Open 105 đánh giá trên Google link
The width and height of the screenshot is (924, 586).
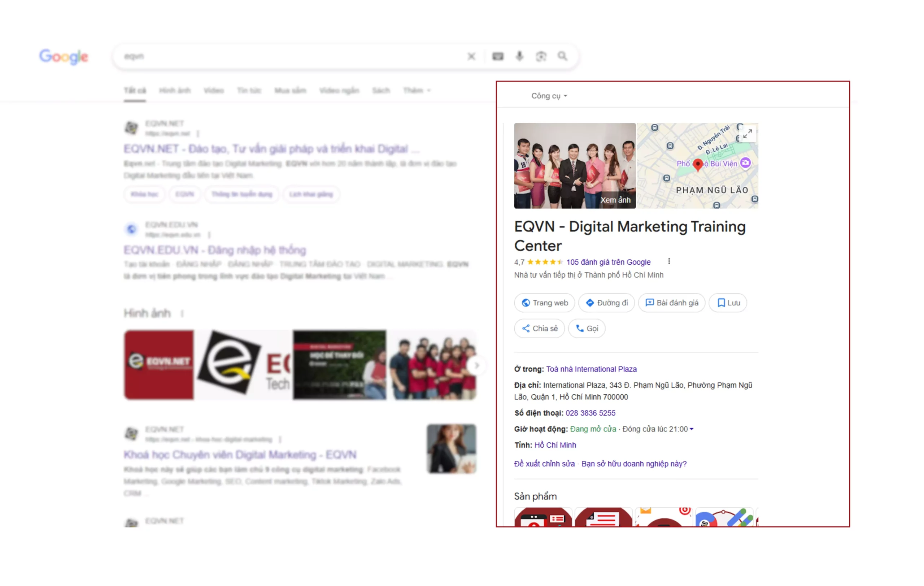coord(608,262)
